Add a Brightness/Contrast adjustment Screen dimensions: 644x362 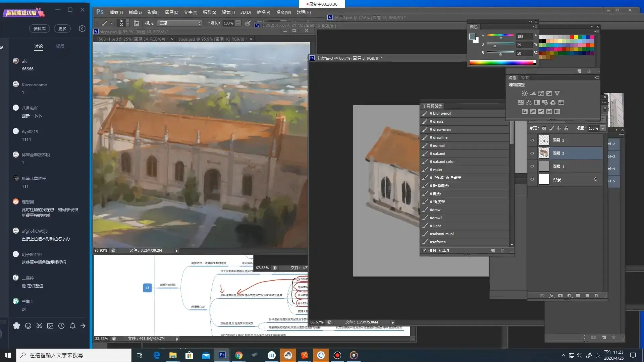point(525,94)
